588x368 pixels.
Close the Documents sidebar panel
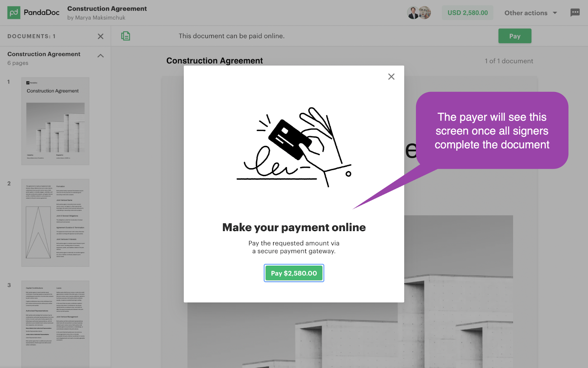coord(100,36)
